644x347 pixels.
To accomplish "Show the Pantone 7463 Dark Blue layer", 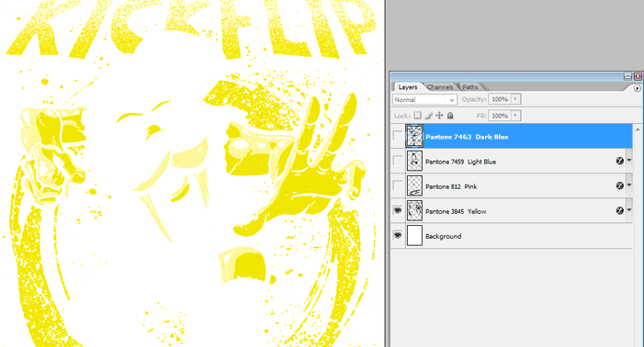I will [398, 136].
